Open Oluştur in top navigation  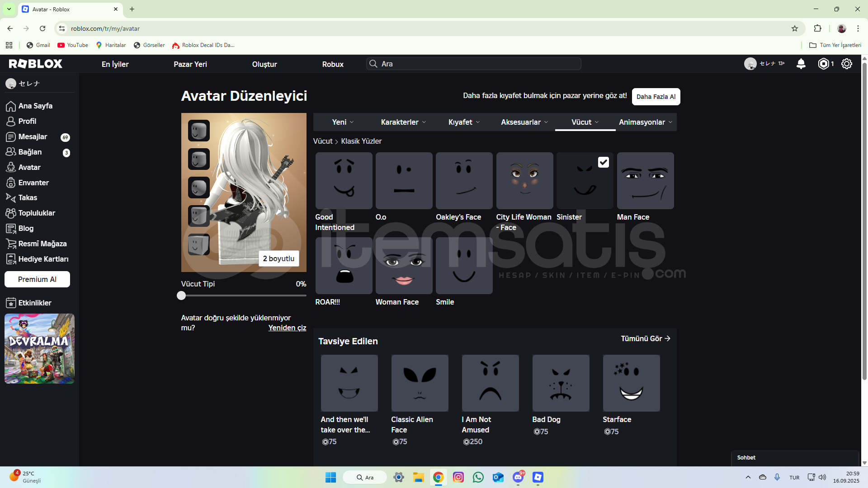264,64
